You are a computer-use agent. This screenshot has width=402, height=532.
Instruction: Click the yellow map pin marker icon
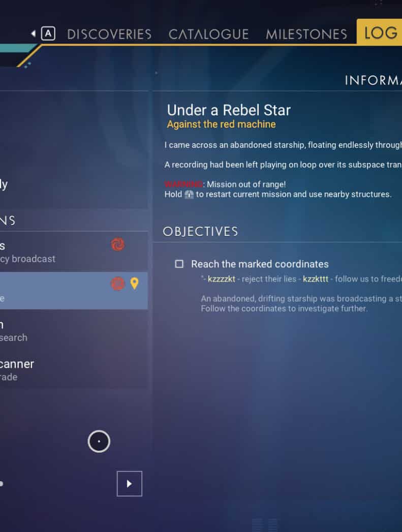click(x=134, y=284)
